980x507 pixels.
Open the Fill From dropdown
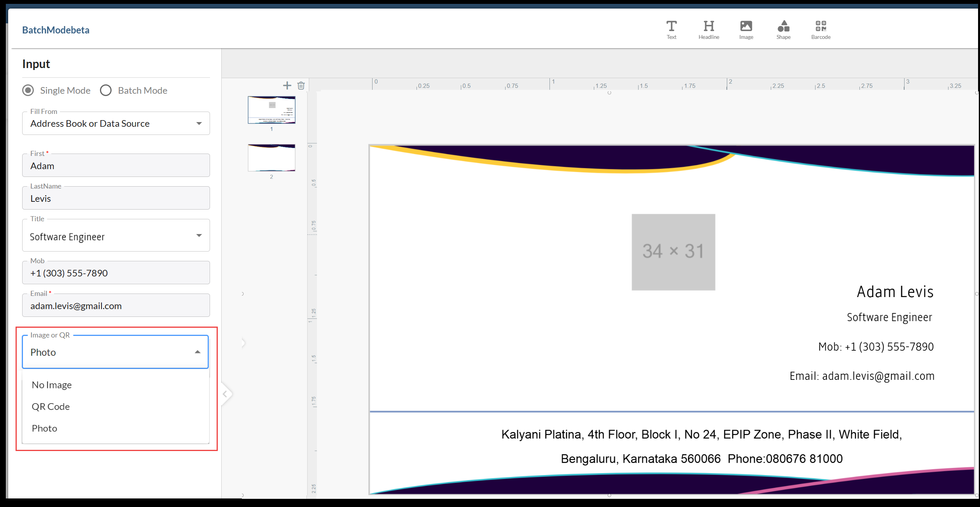[116, 124]
